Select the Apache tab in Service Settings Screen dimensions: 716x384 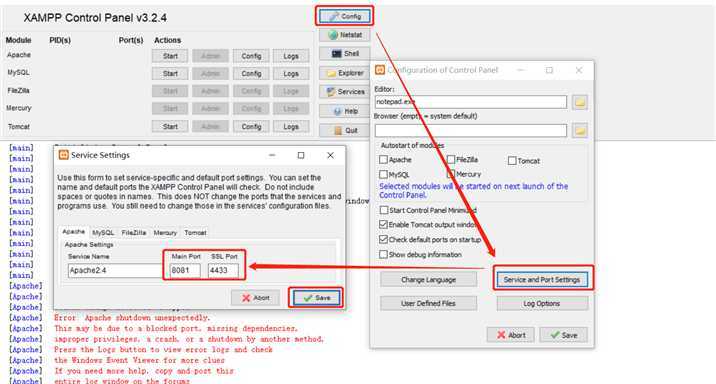click(x=74, y=232)
